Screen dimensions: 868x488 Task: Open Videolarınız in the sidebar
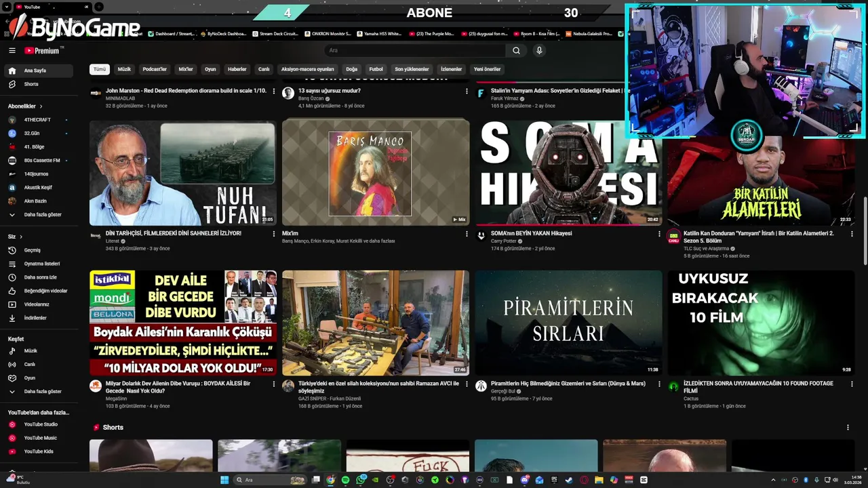pos(39,304)
